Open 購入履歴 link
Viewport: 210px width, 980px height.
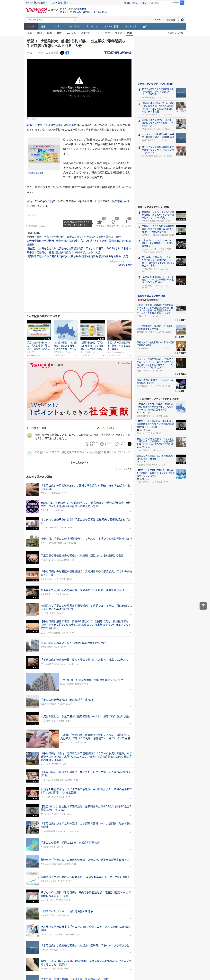(171, 20)
